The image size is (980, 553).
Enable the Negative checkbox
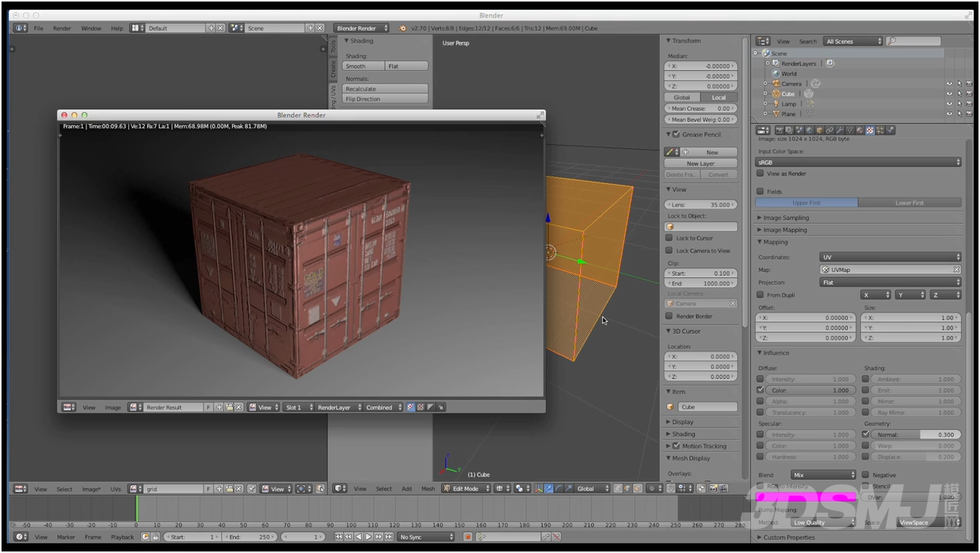tap(866, 475)
